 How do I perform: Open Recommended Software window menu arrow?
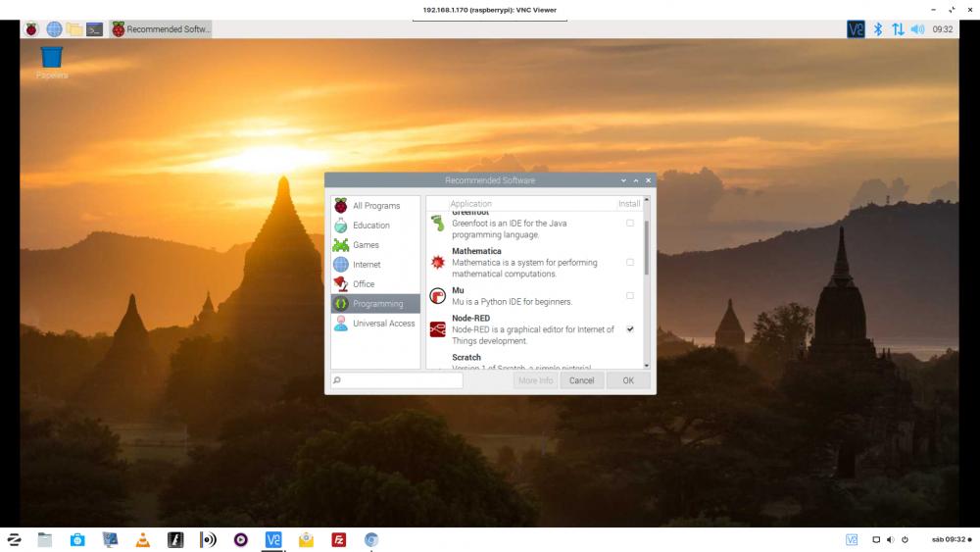[623, 180]
